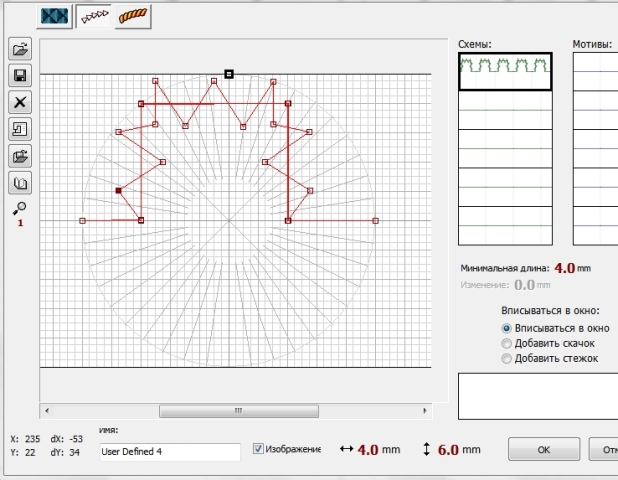Click the import folder icon in sidebar
This screenshot has height=480, width=618.
coord(20,156)
